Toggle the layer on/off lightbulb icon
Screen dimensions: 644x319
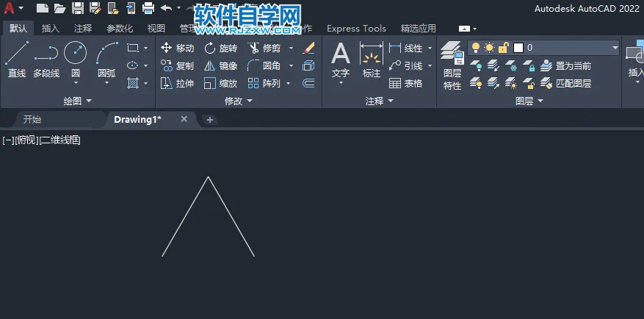click(476, 48)
